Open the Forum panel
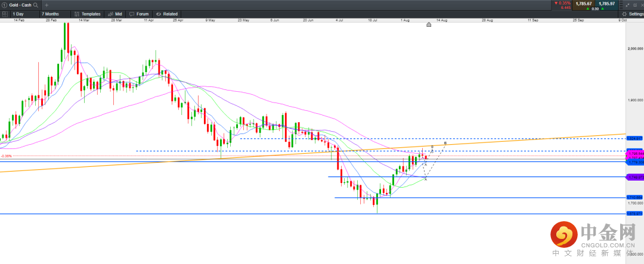 139,14
